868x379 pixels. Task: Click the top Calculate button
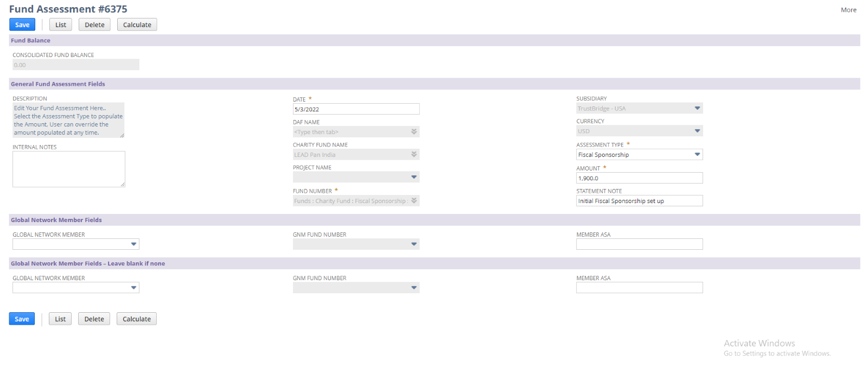pyautogui.click(x=137, y=24)
